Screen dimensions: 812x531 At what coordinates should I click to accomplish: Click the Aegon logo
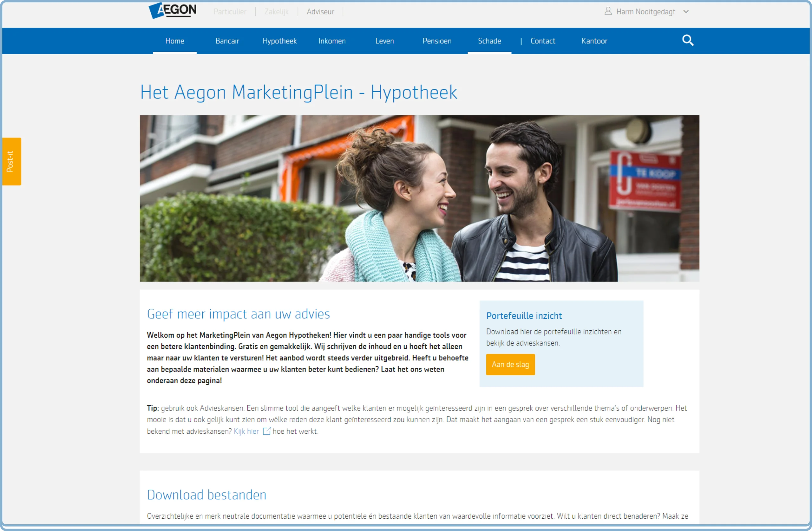click(173, 10)
